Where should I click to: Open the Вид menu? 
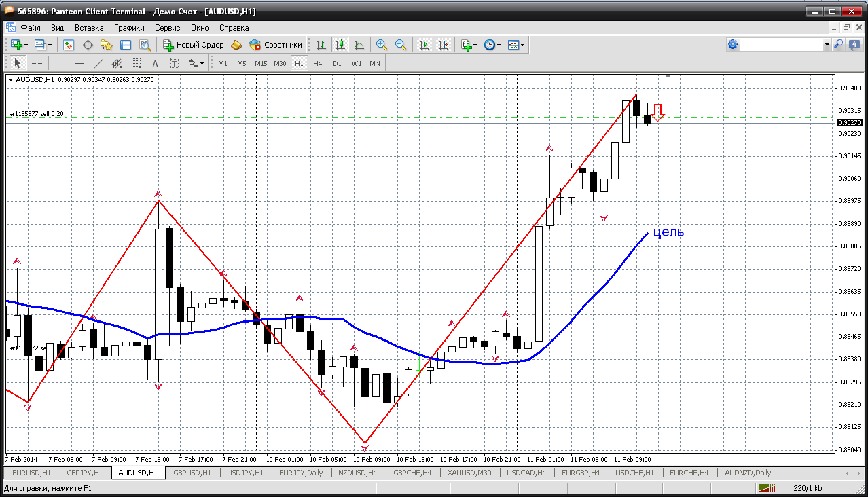(57, 28)
